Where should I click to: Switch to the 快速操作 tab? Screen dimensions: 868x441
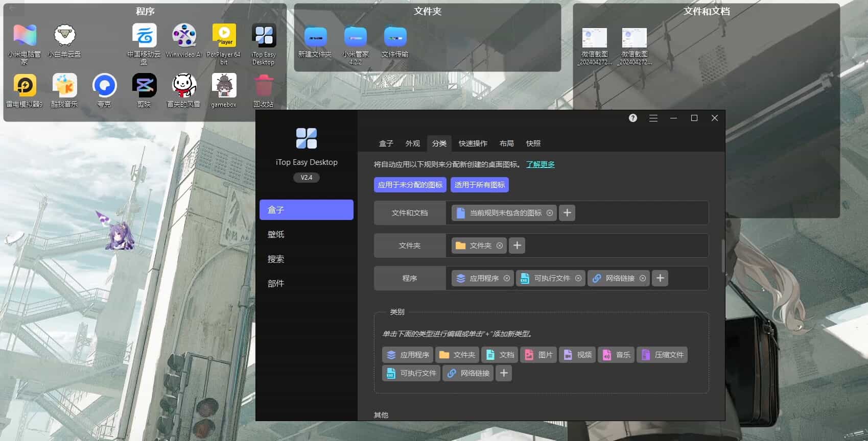point(473,143)
